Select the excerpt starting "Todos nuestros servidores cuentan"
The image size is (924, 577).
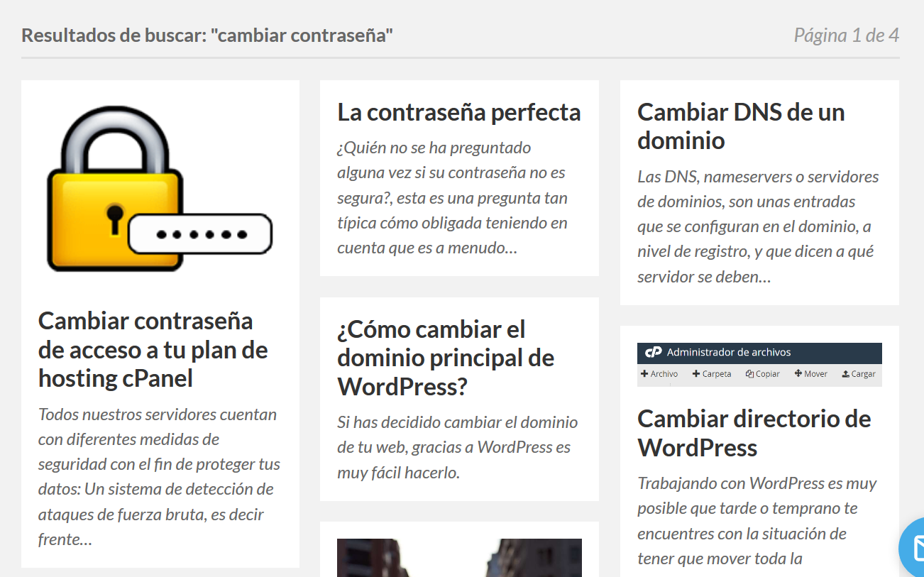(159, 477)
